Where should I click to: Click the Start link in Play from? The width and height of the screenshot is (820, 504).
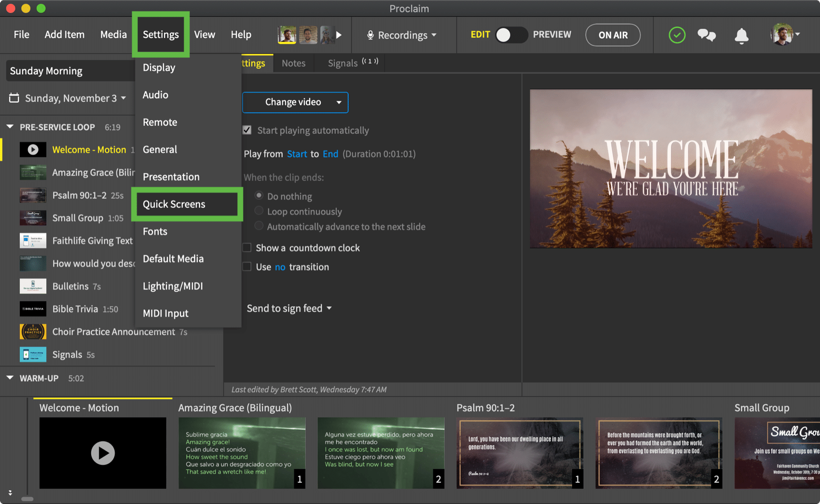pos(297,154)
